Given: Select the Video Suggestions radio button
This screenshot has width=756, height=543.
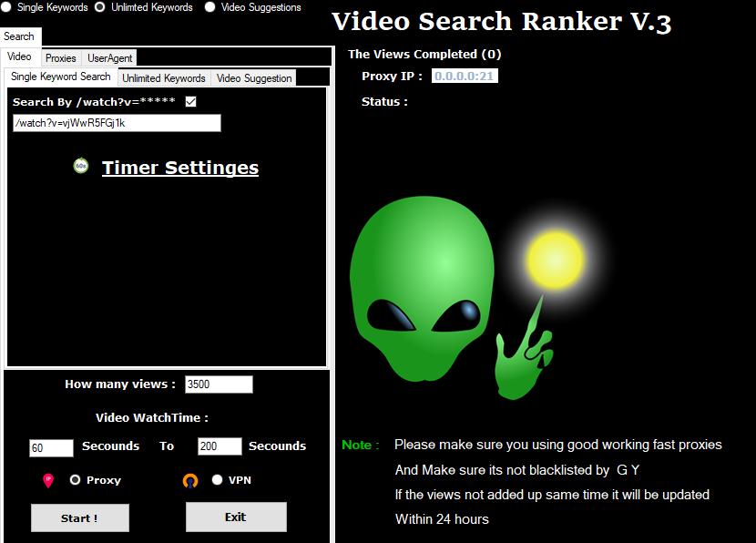Looking at the screenshot, I should 210,7.
